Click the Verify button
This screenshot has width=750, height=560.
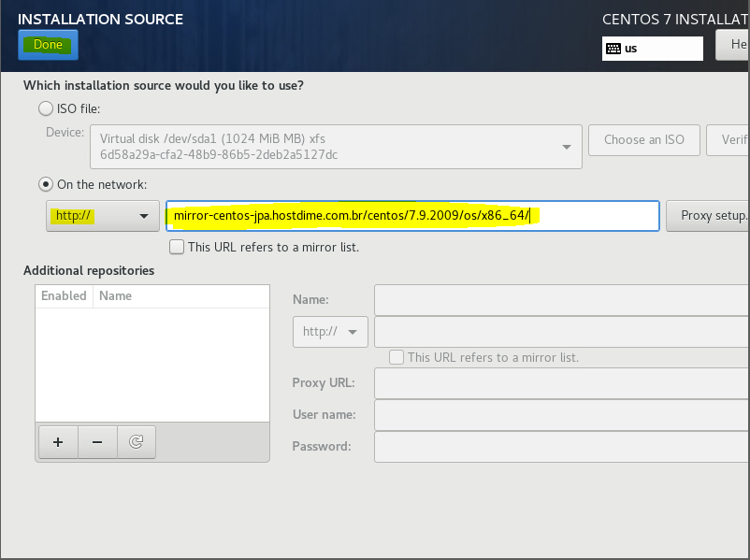(729, 140)
